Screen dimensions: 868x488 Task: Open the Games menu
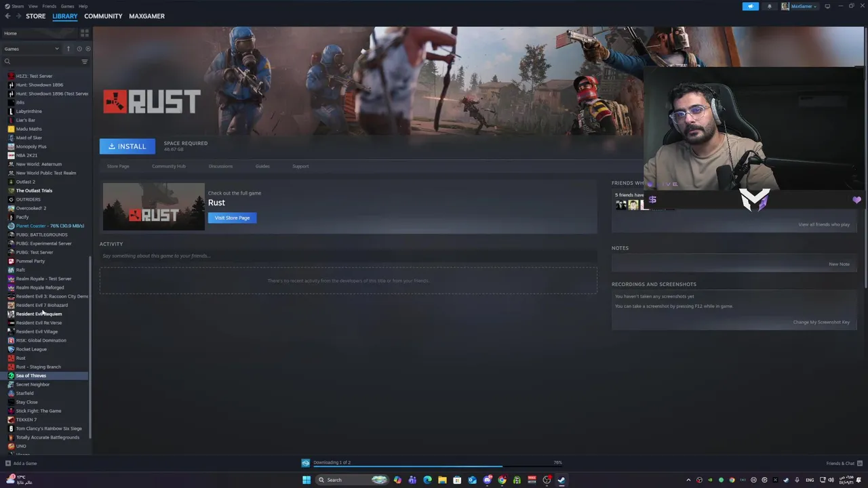point(67,6)
